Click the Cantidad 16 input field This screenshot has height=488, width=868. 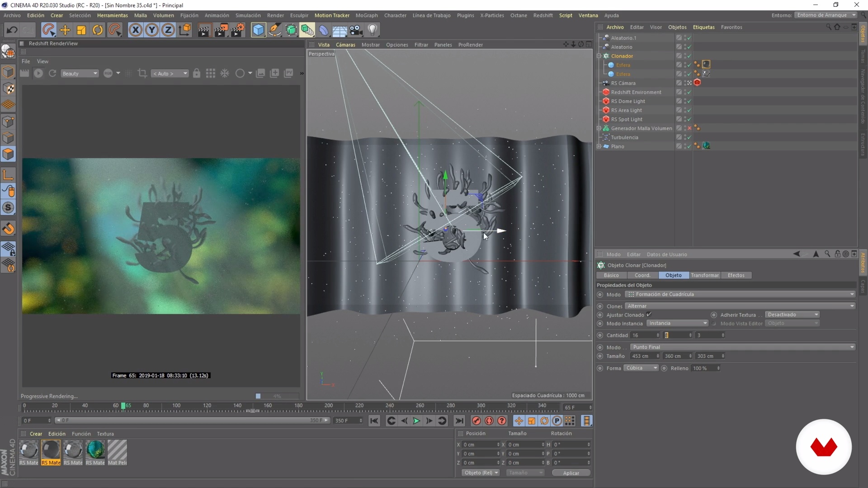[x=645, y=335]
